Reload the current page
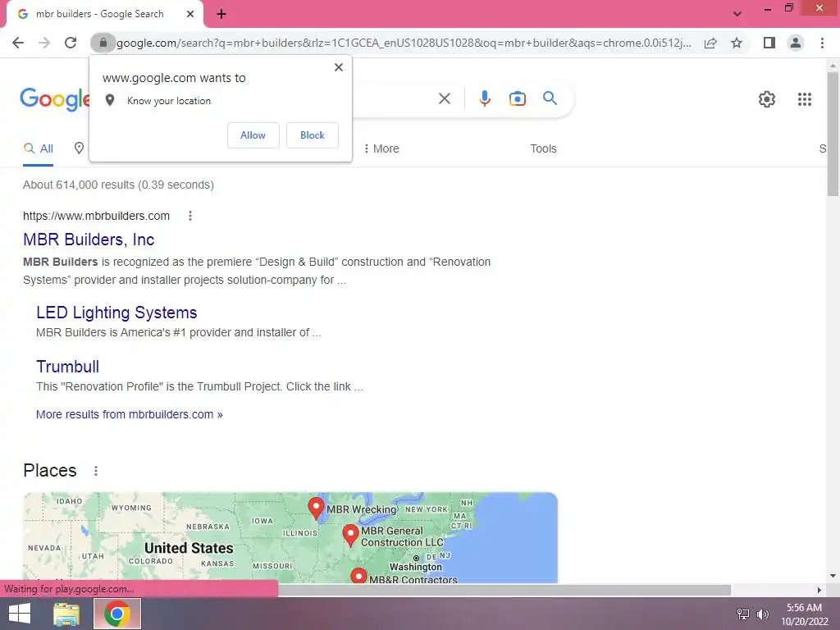Image resolution: width=840 pixels, height=630 pixels. [71, 43]
